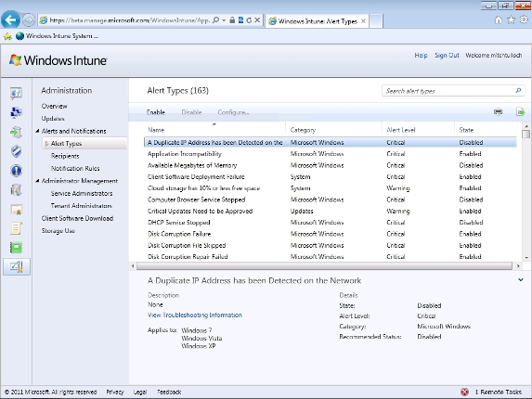Open the Software workspace icon in sidebar
Image resolution: width=532 pixels, height=399 pixels.
[x=16, y=190]
